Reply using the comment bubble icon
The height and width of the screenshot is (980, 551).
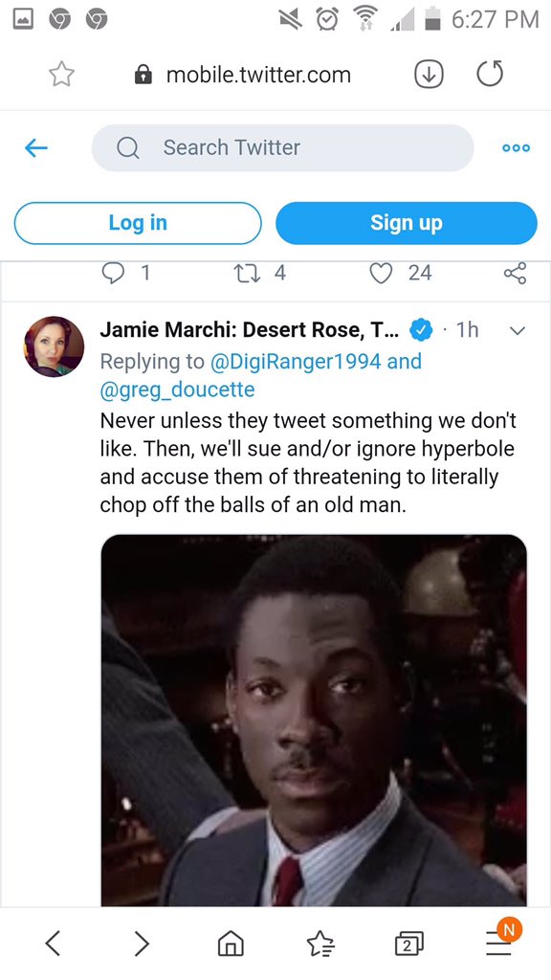pos(112,273)
